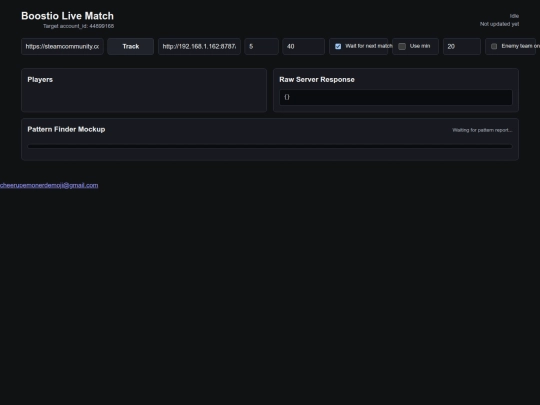The height and width of the screenshot is (405, 540).
Task: Open the gmail.com email link
Action: [x=49, y=185]
